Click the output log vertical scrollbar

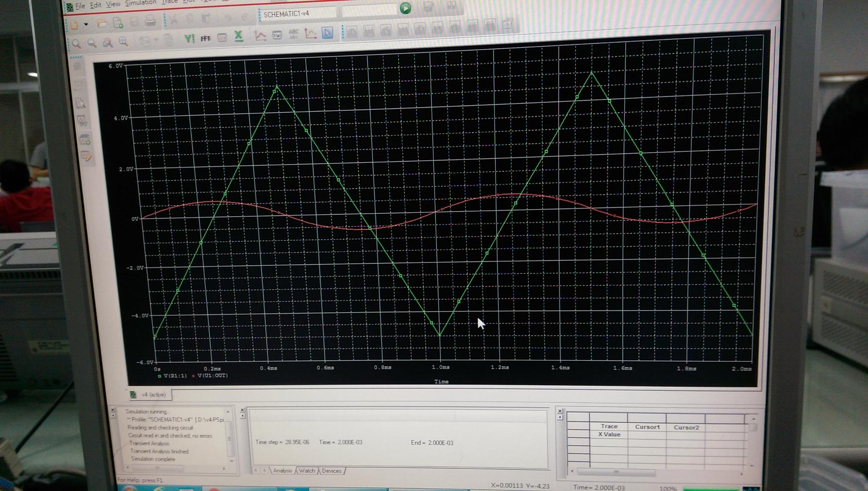coord(229,436)
